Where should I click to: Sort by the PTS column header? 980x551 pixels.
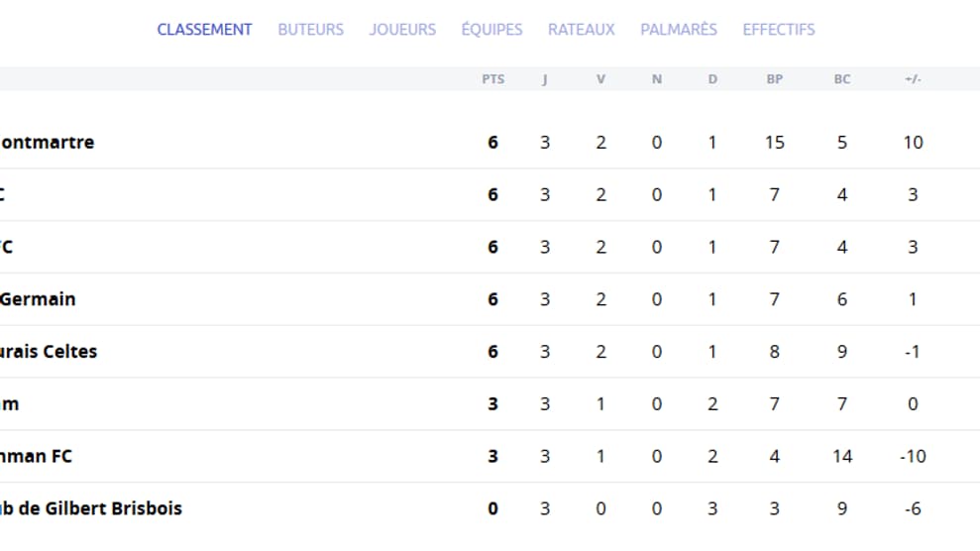493,79
